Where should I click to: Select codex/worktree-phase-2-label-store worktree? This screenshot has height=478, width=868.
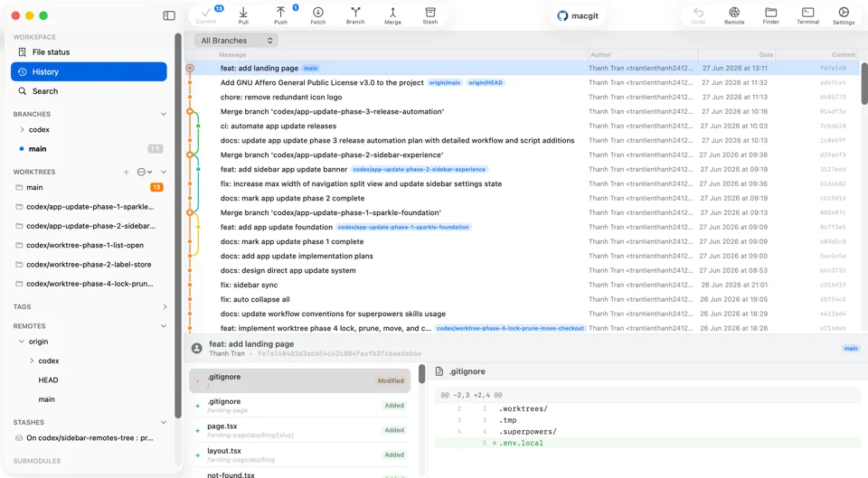tap(89, 265)
